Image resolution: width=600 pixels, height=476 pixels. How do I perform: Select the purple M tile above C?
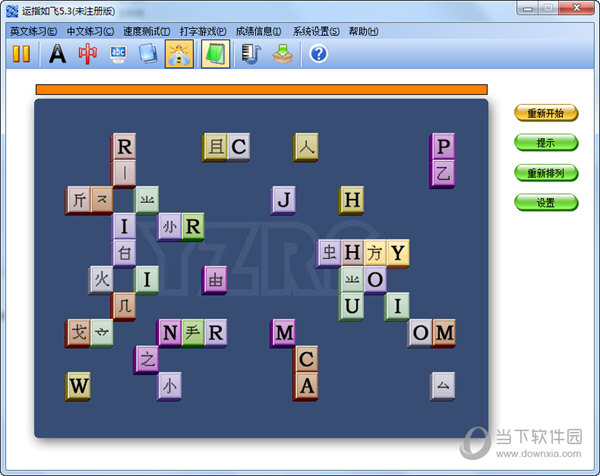point(283,333)
